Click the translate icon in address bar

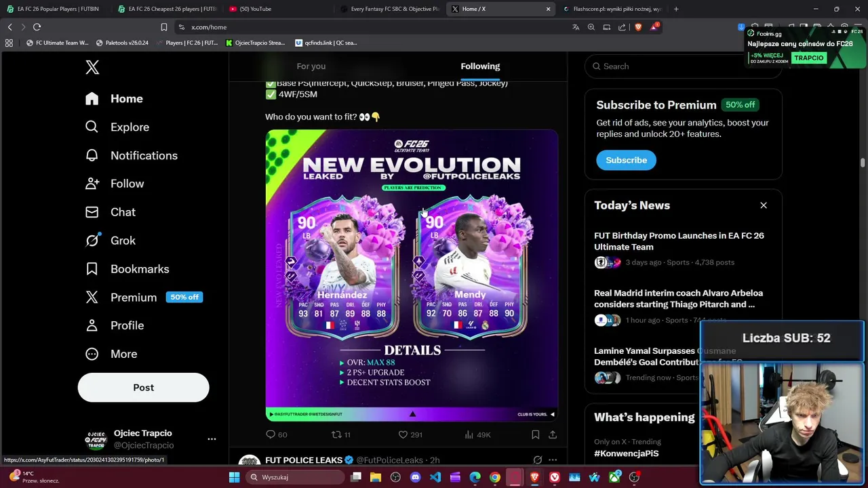click(576, 27)
